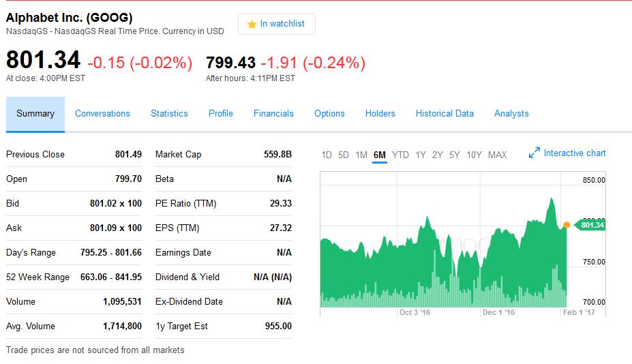Click the Day's Range value 795.25 - 801.66
The image size is (632, 364).
(111, 253)
